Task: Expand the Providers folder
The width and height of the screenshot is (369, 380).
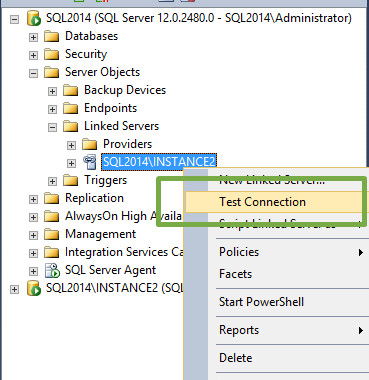Action: click(x=71, y=145)
